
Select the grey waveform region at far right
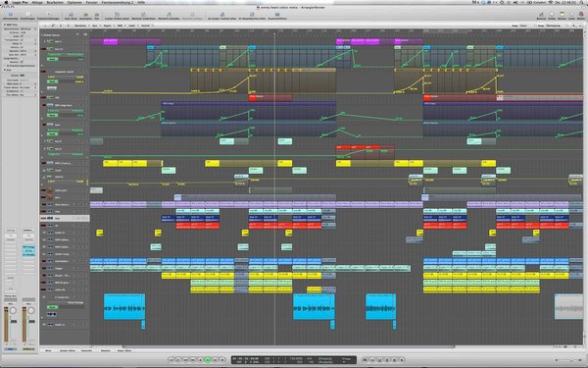coord(568,306)
